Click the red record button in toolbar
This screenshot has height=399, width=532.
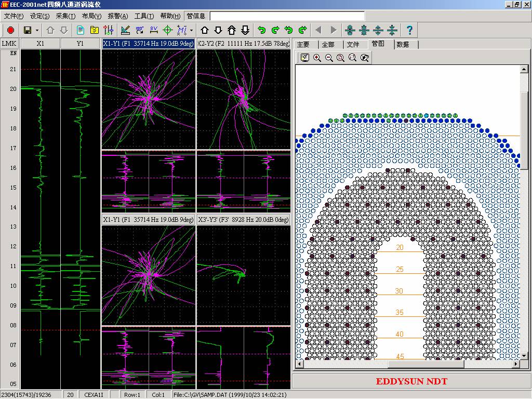10,30
